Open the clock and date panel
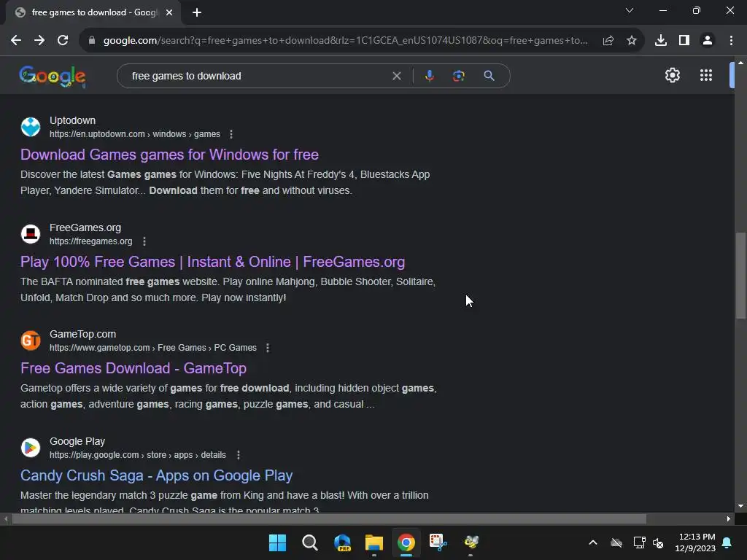The height and width of the screenshot is (560, 747). (695, 542)
